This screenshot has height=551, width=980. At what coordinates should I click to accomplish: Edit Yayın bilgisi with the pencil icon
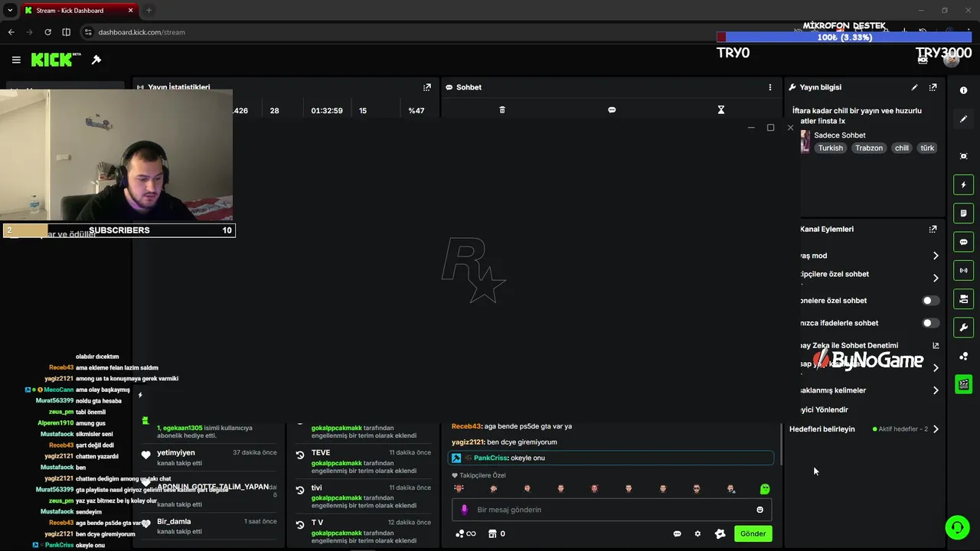[914, 87]
